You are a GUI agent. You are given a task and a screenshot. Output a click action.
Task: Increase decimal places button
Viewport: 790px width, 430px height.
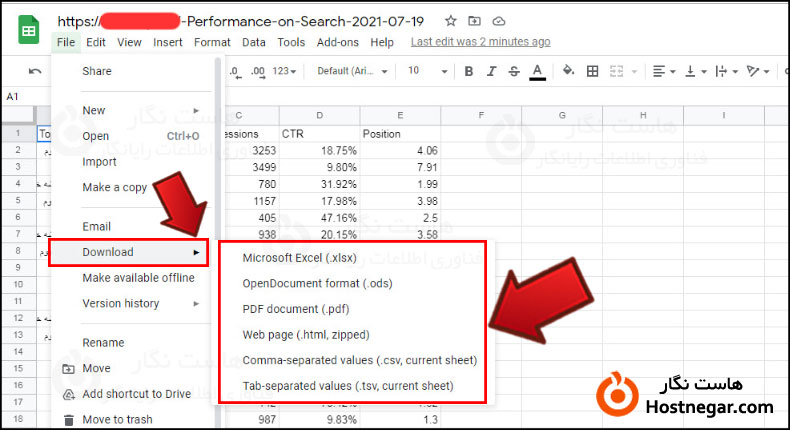click(258, 72)
